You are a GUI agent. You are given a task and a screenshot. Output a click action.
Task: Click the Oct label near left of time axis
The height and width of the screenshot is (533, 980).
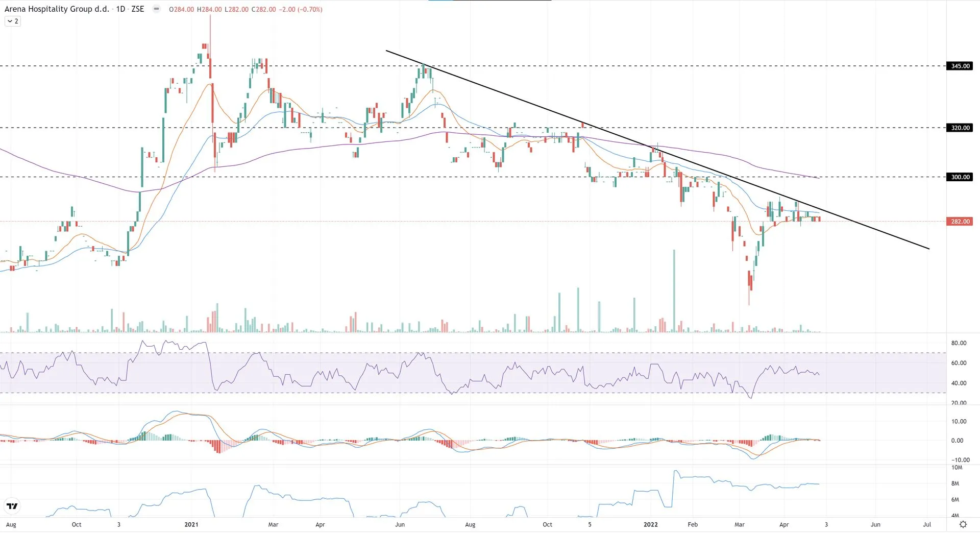pos(77,524)
